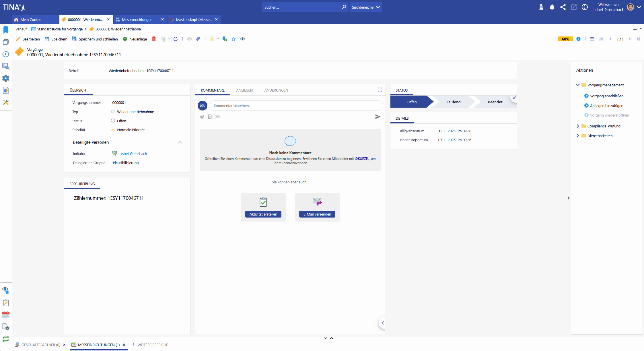Click the star favorite icon
644x351 pixels.
click(234, 39)
